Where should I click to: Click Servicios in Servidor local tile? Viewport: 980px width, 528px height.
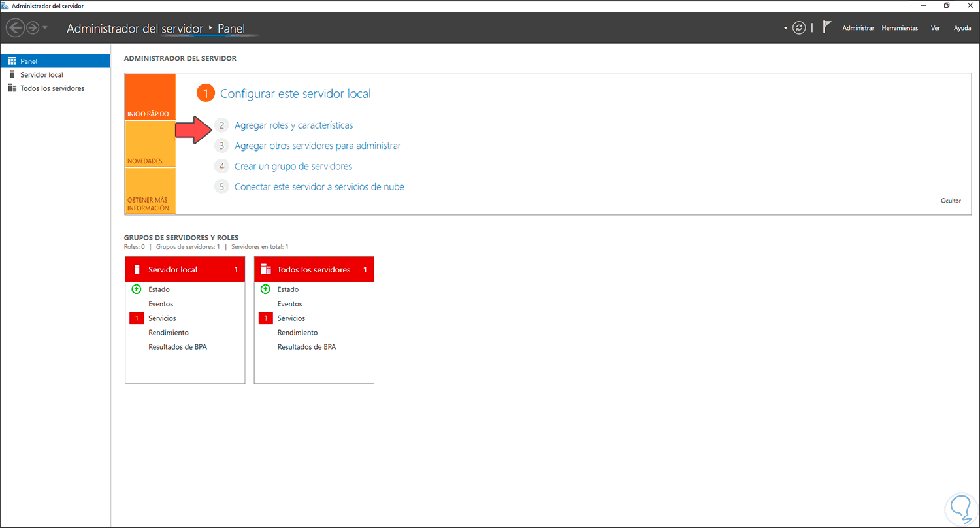coord(162,318)
